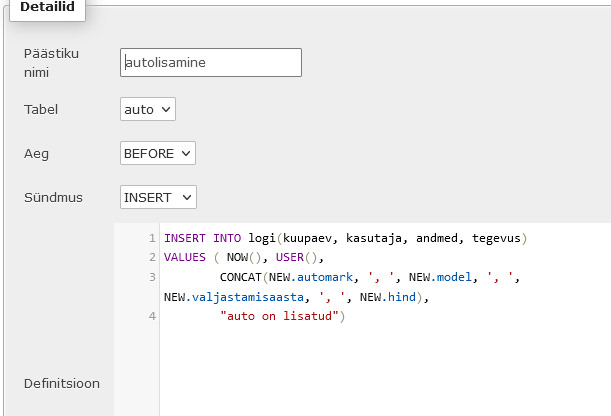The height and width of the screenshot is (416, 611).
Task: Open the Sündmus dropdown showing INSERT
Action: [x=158, y=197]
